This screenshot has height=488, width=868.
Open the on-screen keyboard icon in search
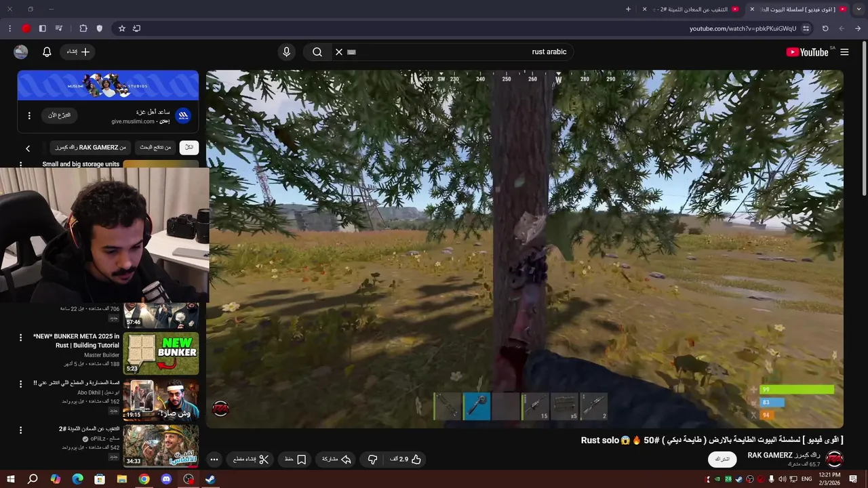coord(351,52)
